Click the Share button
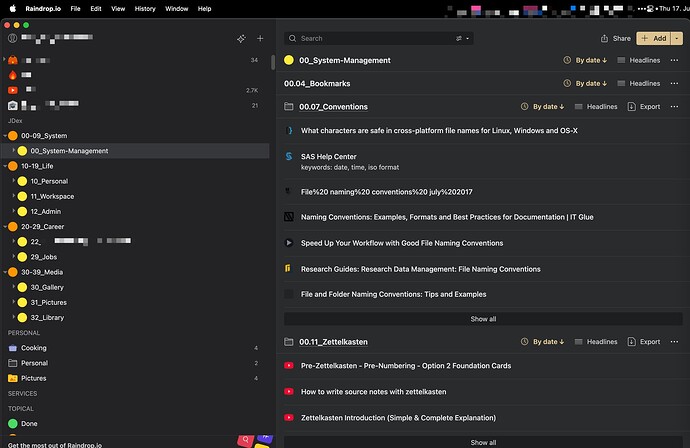690x448 pixels. 616,39
